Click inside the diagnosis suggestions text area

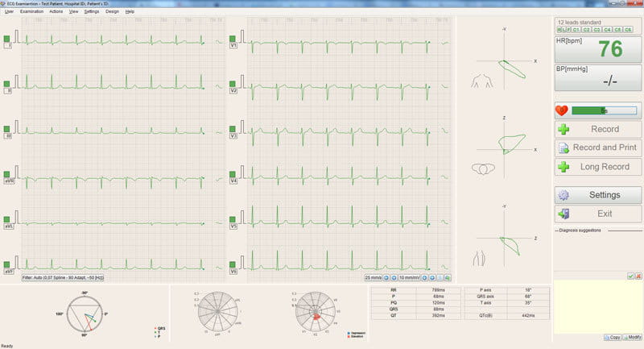(x=597, y=306)
